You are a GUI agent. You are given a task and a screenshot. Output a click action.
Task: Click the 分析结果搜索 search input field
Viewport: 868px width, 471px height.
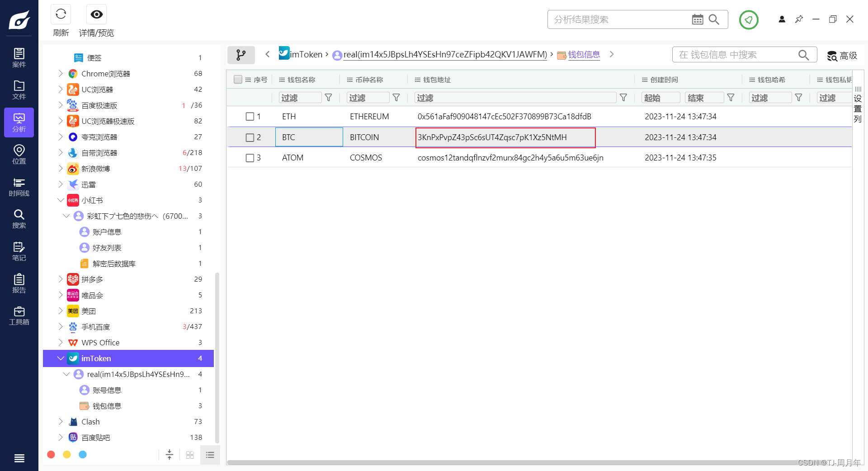[x=619, y=19]
